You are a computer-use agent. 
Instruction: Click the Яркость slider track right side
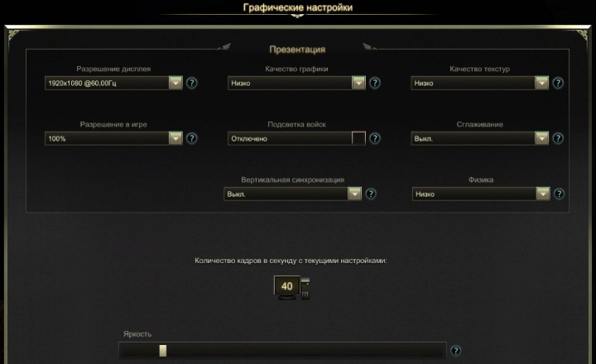coord(380,350)
